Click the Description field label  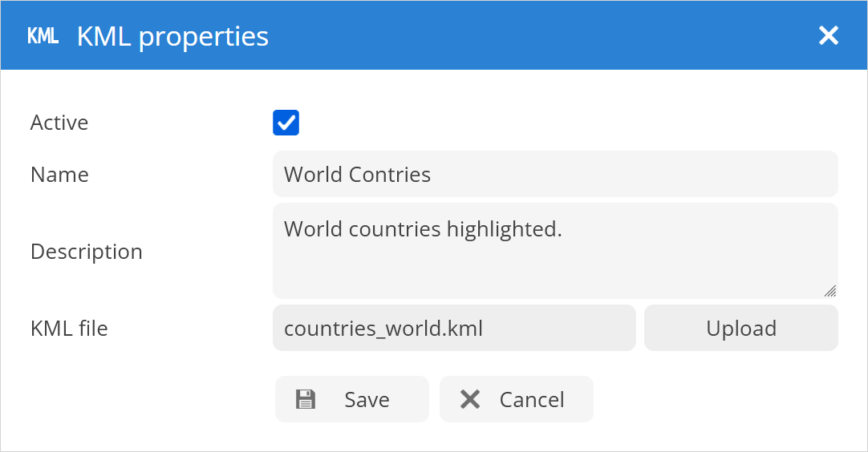(x=86, y=251)
